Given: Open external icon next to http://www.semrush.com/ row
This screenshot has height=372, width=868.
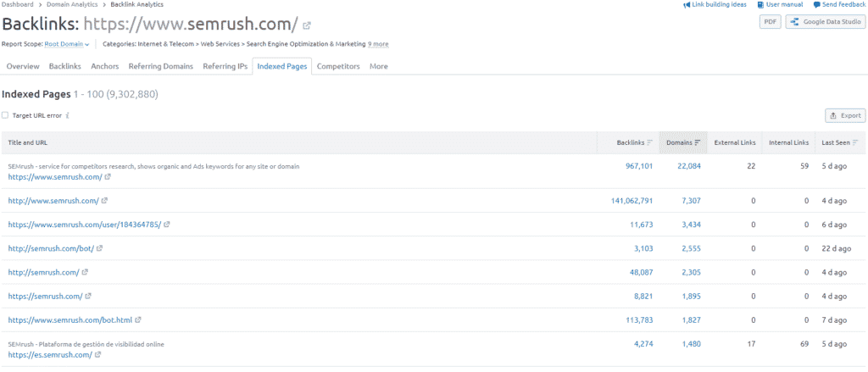Looking at the screenshot, I should (104, 201).
